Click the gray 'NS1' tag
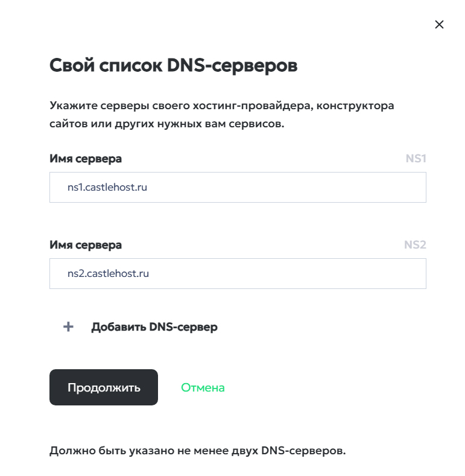 (x=416, y=159)
